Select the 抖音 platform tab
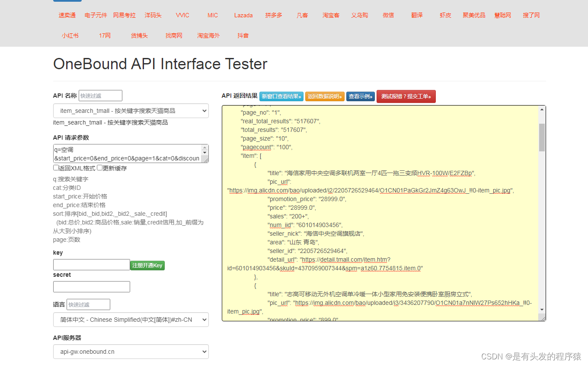The height and width of the screenshot is (365, 588). (243, 35)
